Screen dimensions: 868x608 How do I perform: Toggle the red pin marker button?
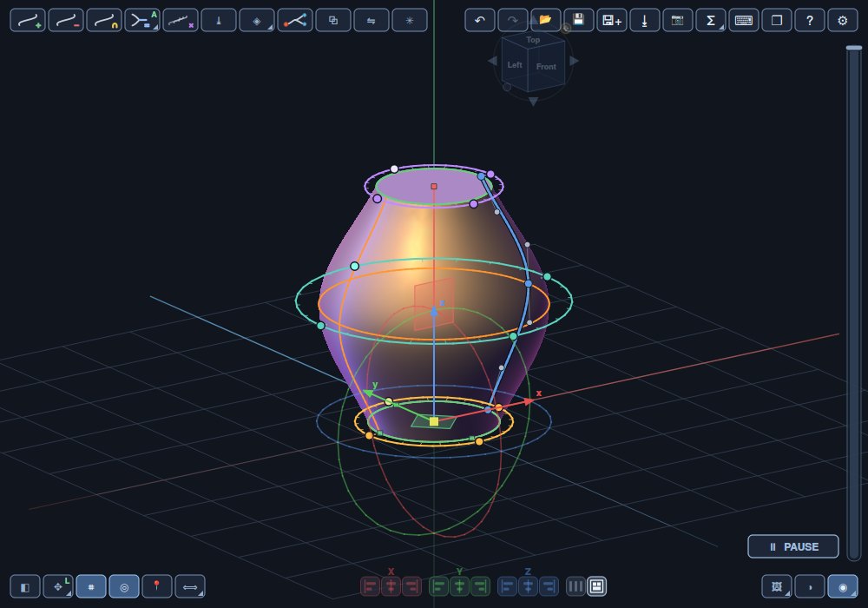156,587
